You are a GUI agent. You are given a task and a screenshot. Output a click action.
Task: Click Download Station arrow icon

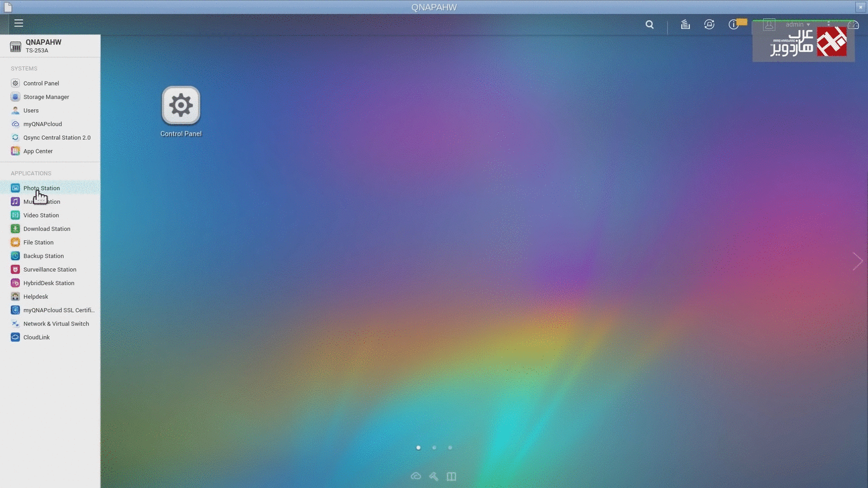click(x=15, y=229)
